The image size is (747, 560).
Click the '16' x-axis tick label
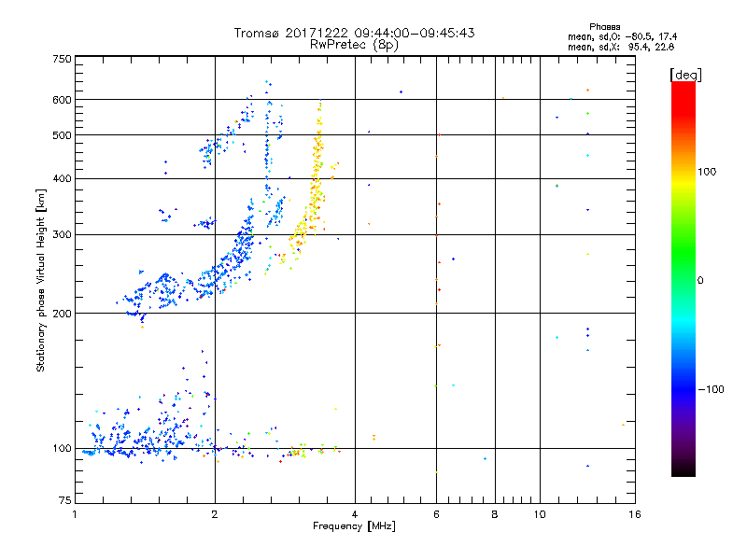(x=635, y=514)
